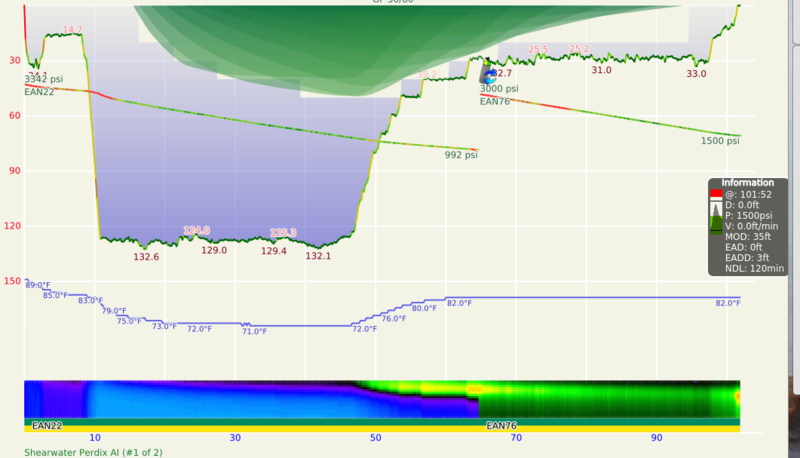The image size is (800, 458).
Task: Click the EAN76 segment of the gas bar
Action: coord(501,426)
